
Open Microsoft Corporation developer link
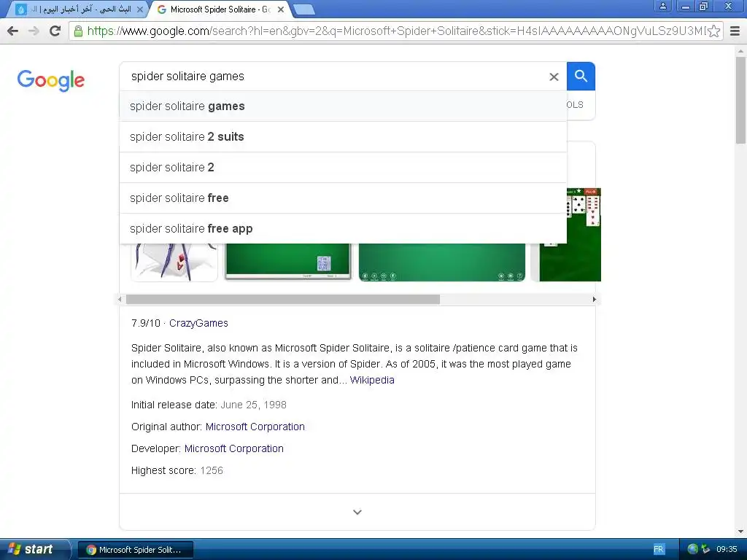click(234, 448)
